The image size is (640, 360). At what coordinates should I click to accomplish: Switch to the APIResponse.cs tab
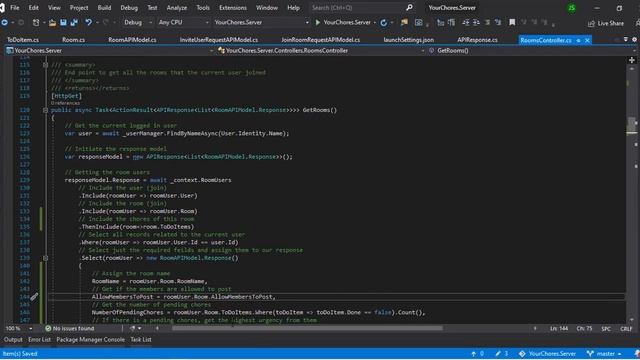[477, 40]
